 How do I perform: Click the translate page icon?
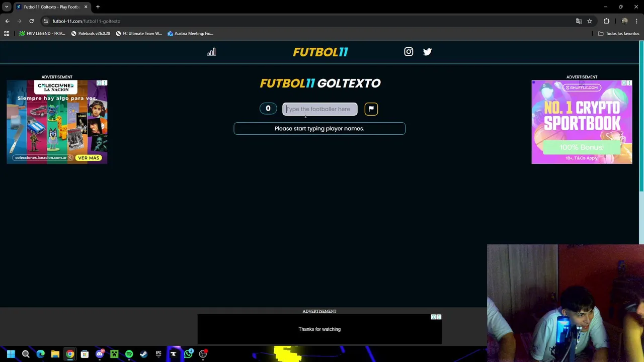pos(579,21)
